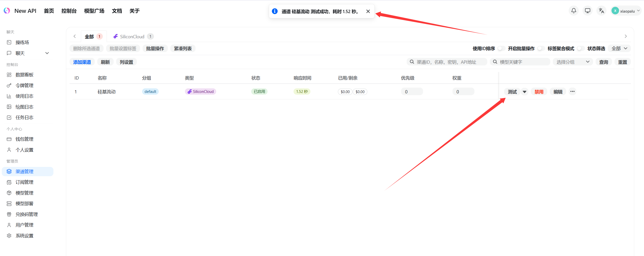Open 模型广场 in the top navigation
The image size is (644, 256).
(x=94, y=11)
